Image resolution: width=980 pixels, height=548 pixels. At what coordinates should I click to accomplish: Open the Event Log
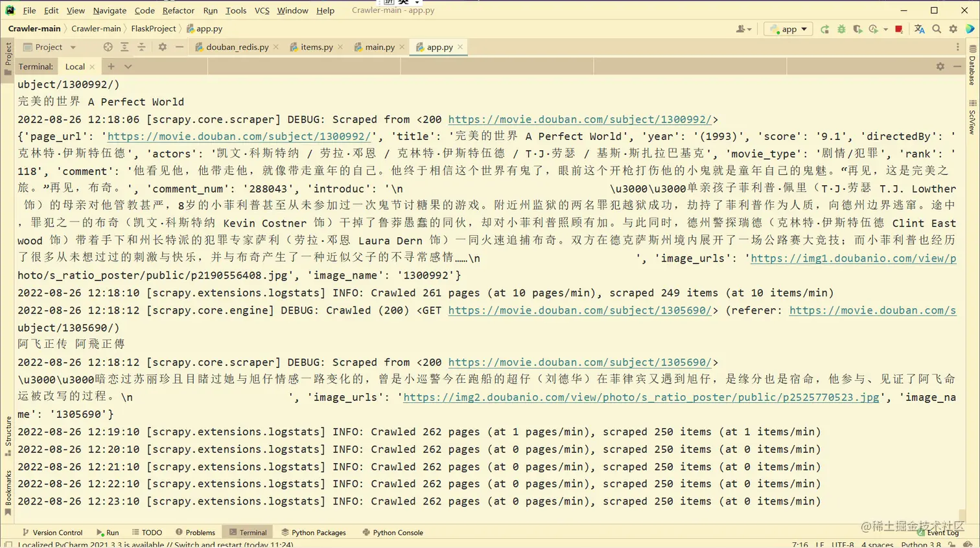point(938,532)
